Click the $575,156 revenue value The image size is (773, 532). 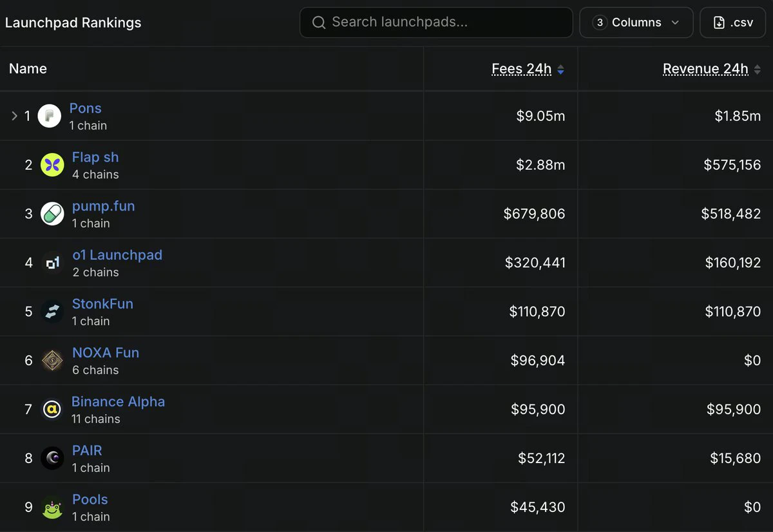(732, 165)
